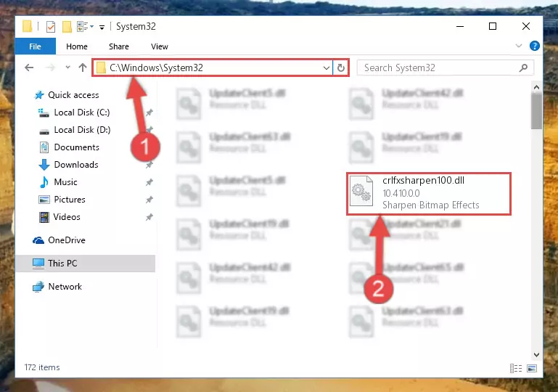Click the Documents page icon in sidebar
Viewport: 558px width, 392px height.
click(44, 147)
